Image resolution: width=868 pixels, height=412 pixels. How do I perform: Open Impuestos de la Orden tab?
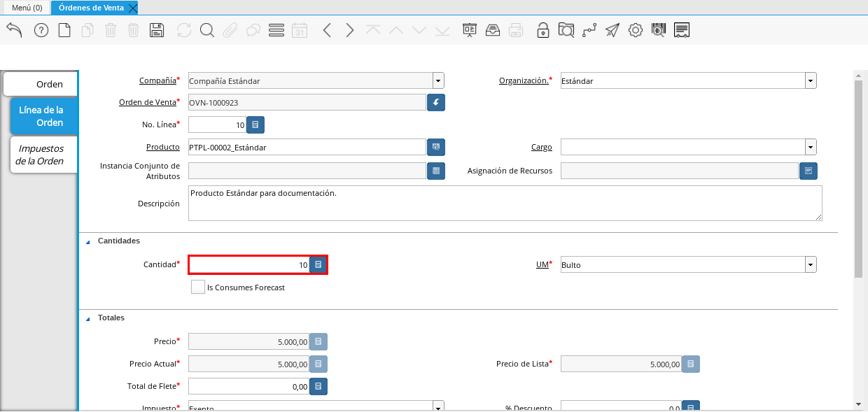pyautogui.click(x=43, y=155)
